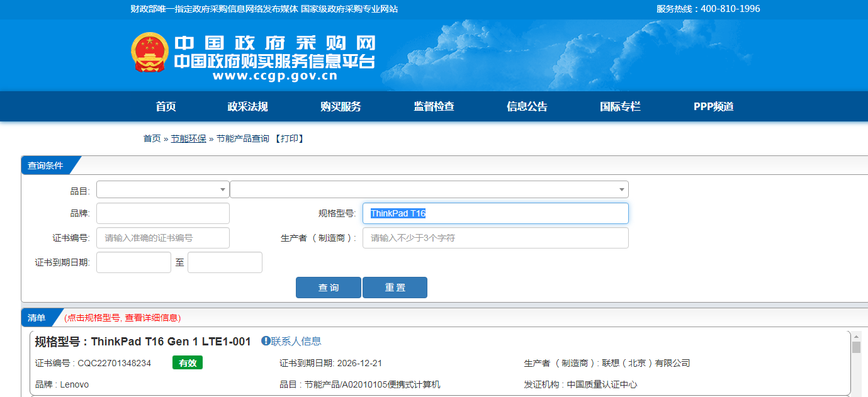Open the 监督检查 navigation item
This screenshot has height=397, width=868.
click(x=434, y=106)
